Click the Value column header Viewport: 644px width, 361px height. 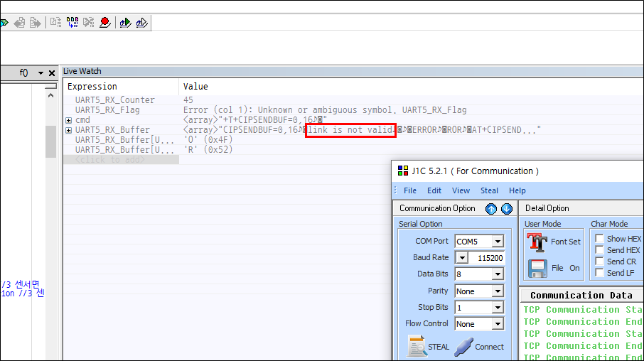pyautogui.click(x=195, y=87)
